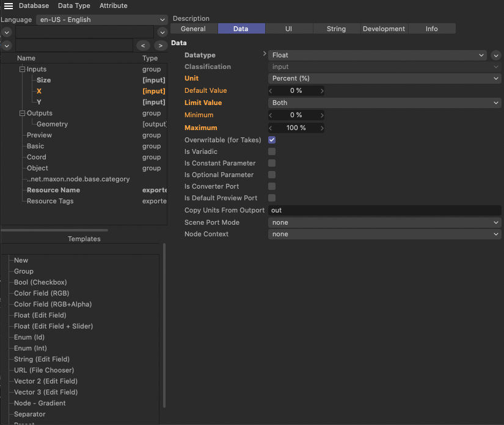504x425 pixels.
Task: Click the previous '<' navigation button
Action: coord(144,46)
